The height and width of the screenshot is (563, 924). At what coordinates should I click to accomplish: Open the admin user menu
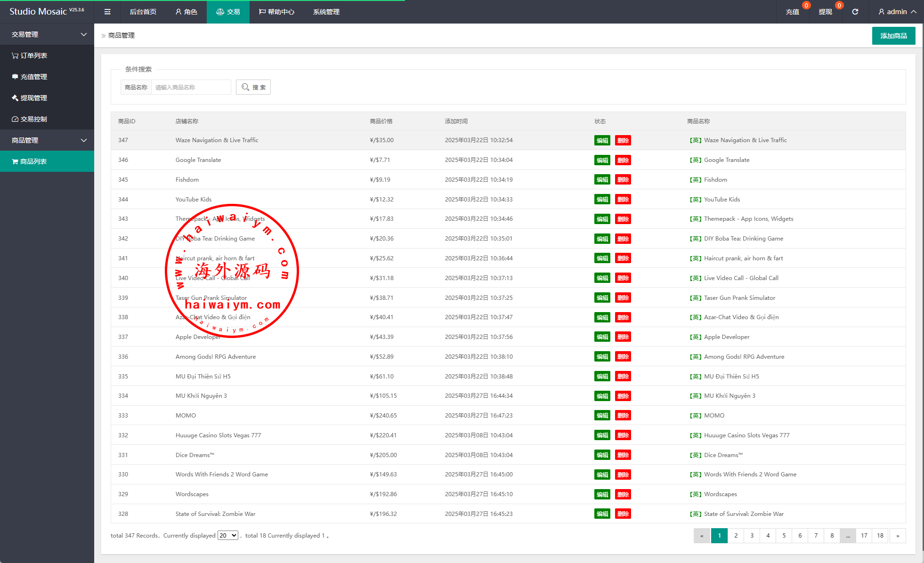pyautogui.click(x=897, y=12)
